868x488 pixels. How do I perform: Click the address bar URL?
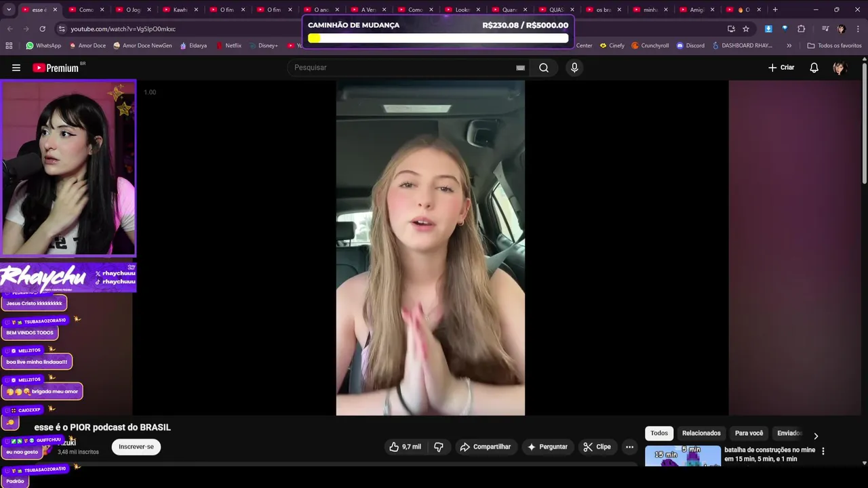[x=123, y=29]
